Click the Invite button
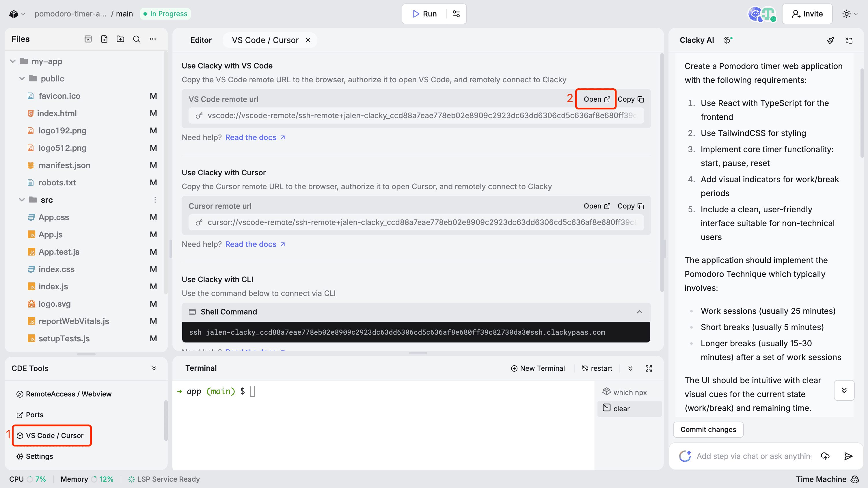Viewport: 868px width, 488px height. 807,14
